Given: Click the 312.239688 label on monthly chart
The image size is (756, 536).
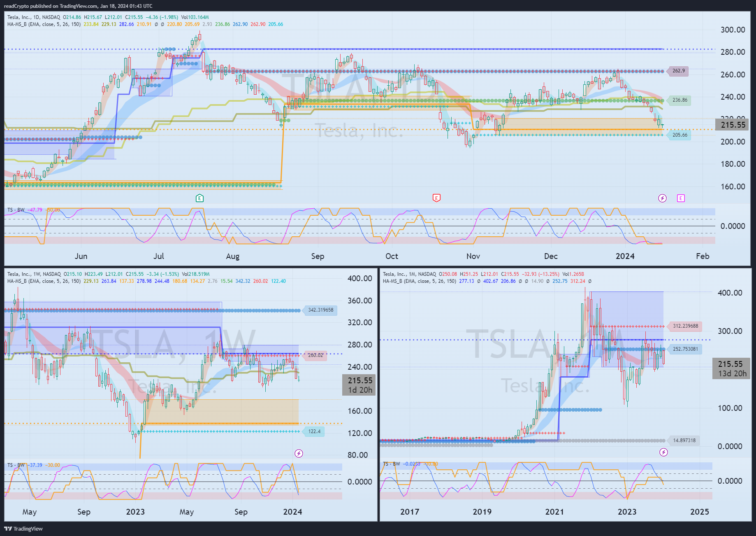Looking at the screenshot, I should (685, 326).
